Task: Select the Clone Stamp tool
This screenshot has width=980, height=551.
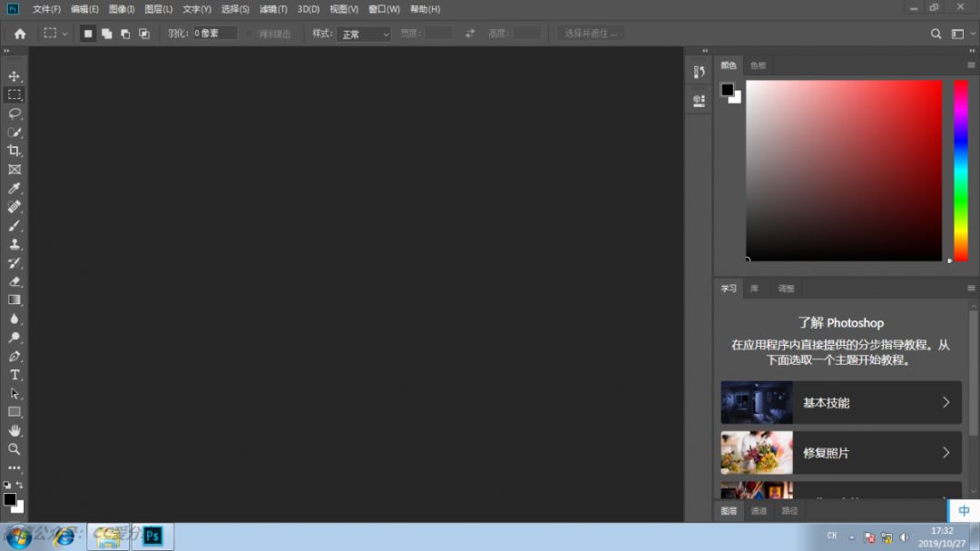Action: point(15,244)
